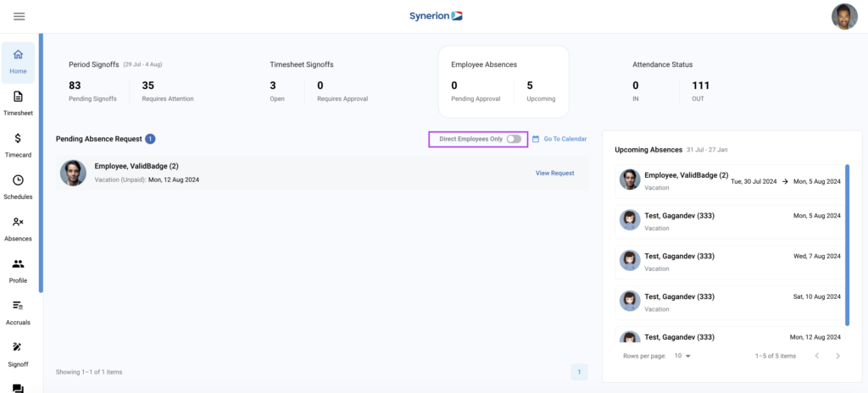868x393 pixels.
Task: Click the 111 OUT attendance count
Action: click(700, 86)
